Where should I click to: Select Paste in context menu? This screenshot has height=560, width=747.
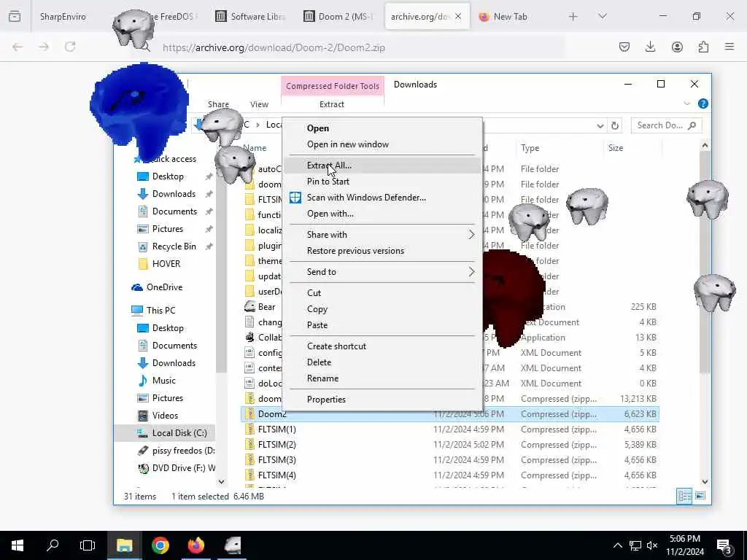point(381,325)
